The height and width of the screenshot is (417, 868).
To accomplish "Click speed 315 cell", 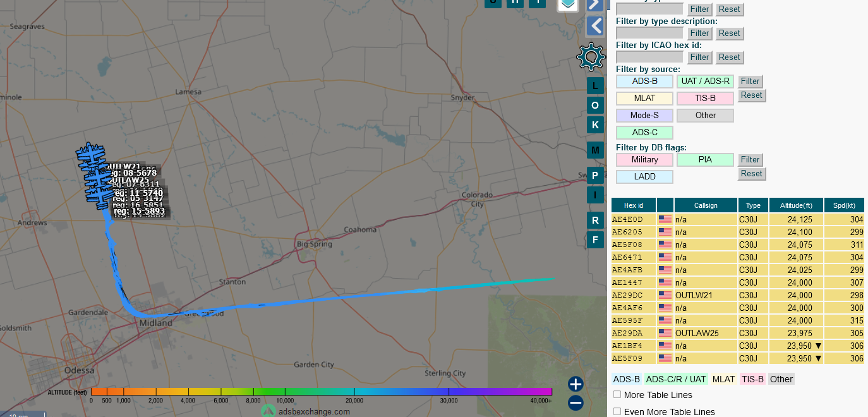I will tap(844, 320).
